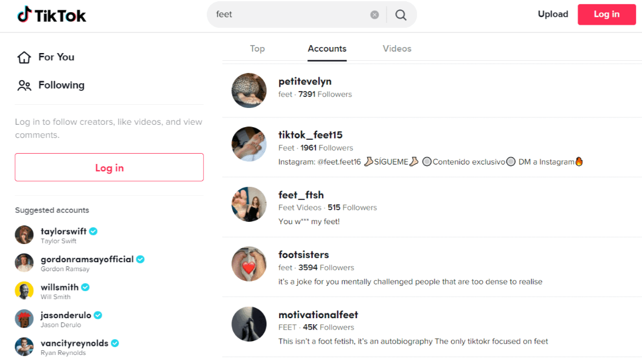Click the "Taylor Swift" subtitle text

tap(58, 241)
